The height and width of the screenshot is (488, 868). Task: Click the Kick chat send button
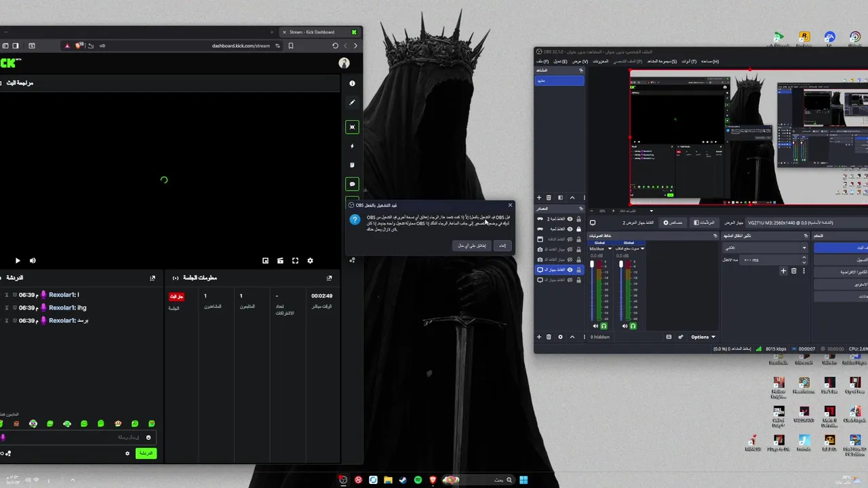coord(146,453)
